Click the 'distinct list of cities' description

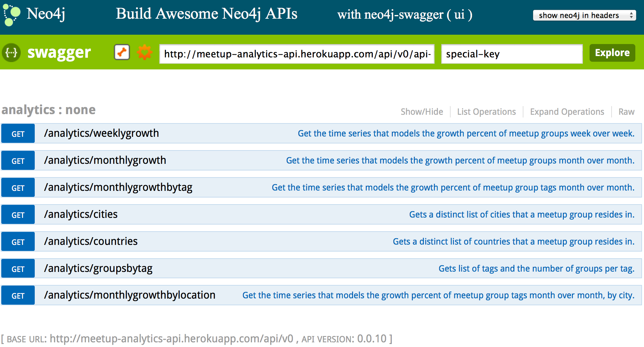point(522,215)
